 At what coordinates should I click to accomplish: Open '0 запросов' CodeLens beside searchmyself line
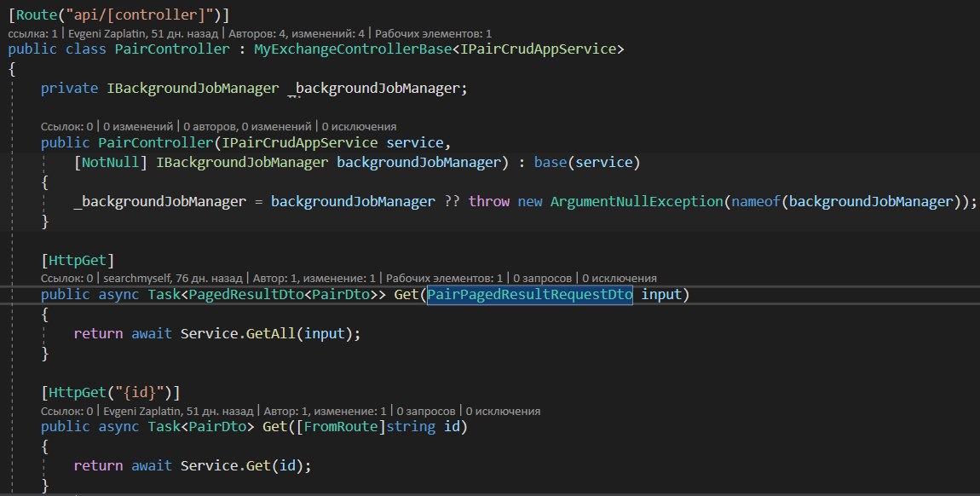(x=543, y=279)
